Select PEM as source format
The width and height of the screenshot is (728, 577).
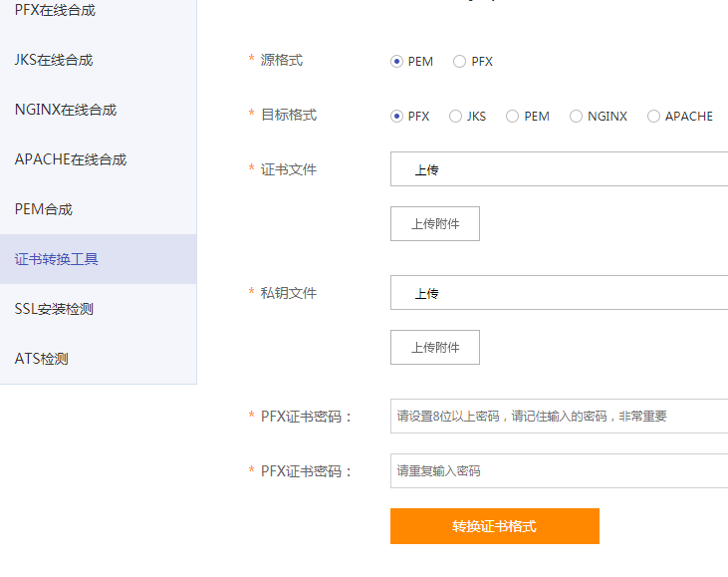pos(396,62)
